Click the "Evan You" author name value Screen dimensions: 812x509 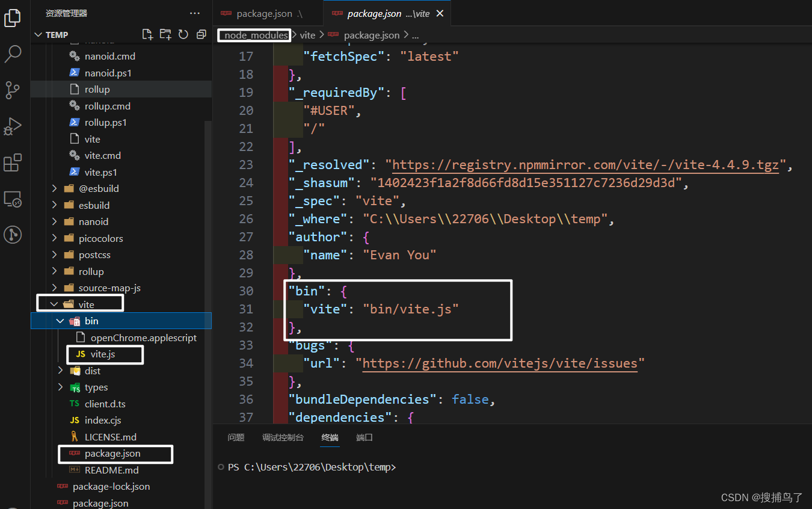(399, 255)
